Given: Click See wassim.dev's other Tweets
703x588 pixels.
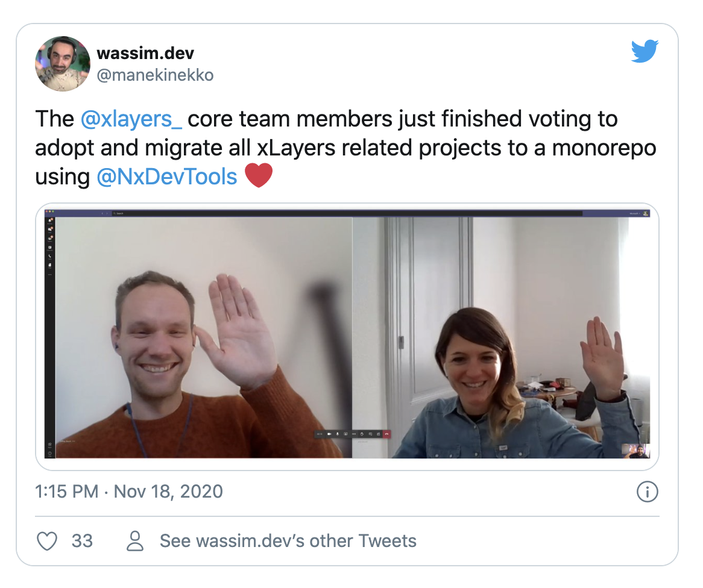Looking at the screenshot, I should (x=288, y=541).
